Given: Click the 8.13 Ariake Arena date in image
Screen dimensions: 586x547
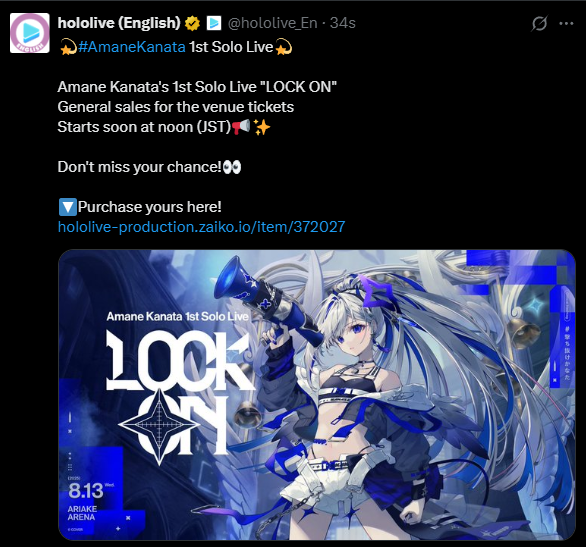Looking at the screenshot, I should (87, 500).
